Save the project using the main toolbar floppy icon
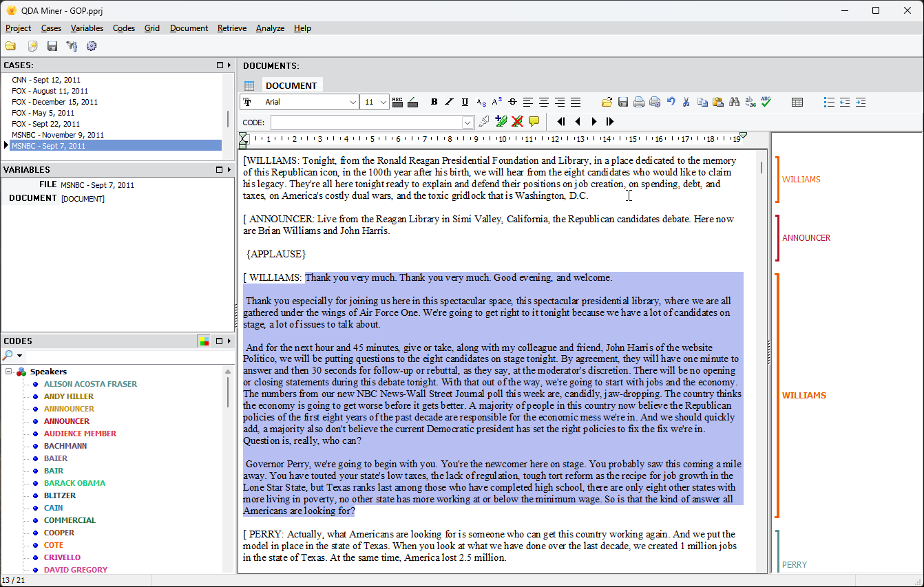 52,46
